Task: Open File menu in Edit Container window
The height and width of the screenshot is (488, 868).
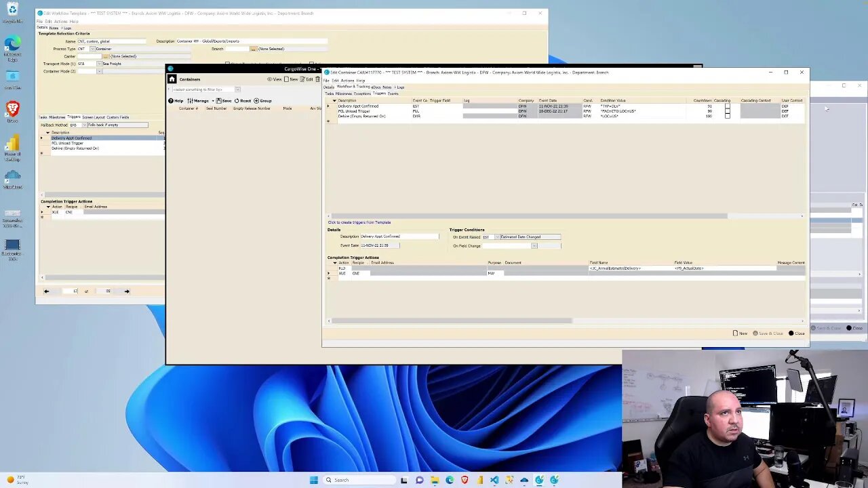Action: pos(326,81)
